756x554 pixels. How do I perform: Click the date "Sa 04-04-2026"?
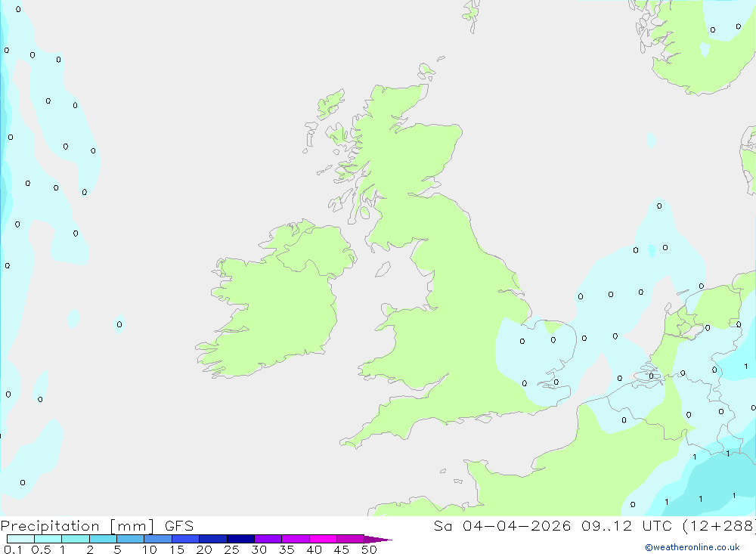503,525
